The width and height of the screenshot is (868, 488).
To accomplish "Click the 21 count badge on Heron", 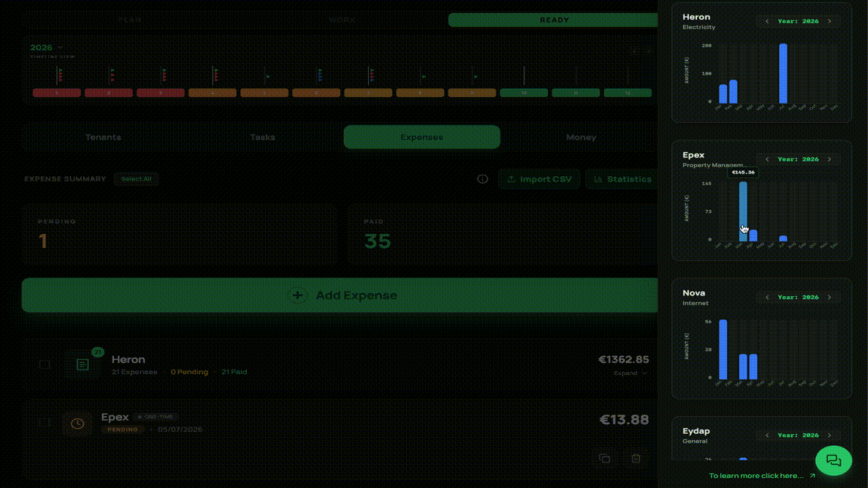I will tap(98, 352).
